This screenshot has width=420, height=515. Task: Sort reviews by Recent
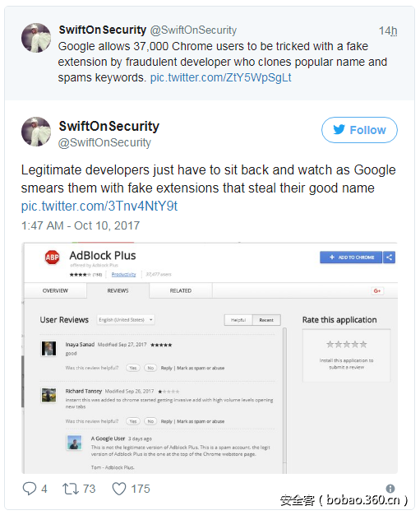tap(266, 320)
